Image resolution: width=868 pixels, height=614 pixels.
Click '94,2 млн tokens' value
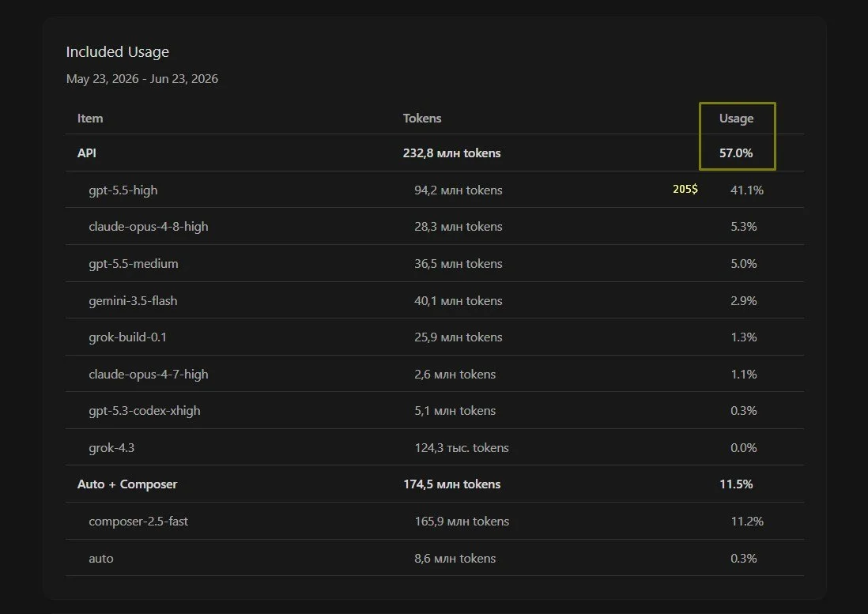[459, 190]
